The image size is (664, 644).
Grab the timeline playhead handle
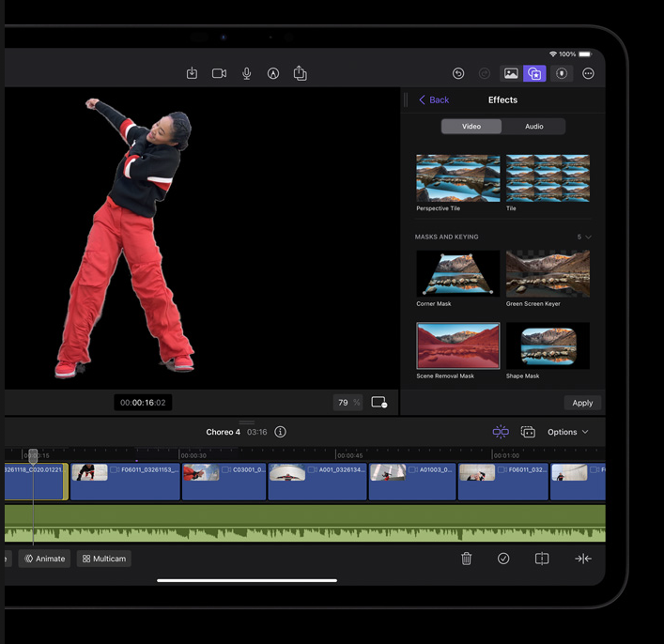pyautogui.click(x=33, y=455)
